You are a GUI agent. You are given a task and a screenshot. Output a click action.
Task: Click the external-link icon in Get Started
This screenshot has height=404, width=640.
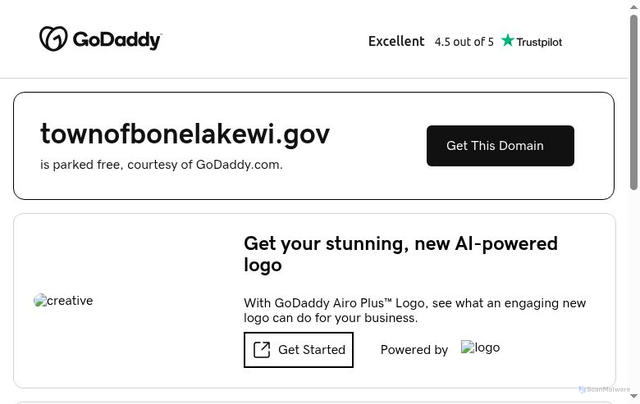pos(262,350)
